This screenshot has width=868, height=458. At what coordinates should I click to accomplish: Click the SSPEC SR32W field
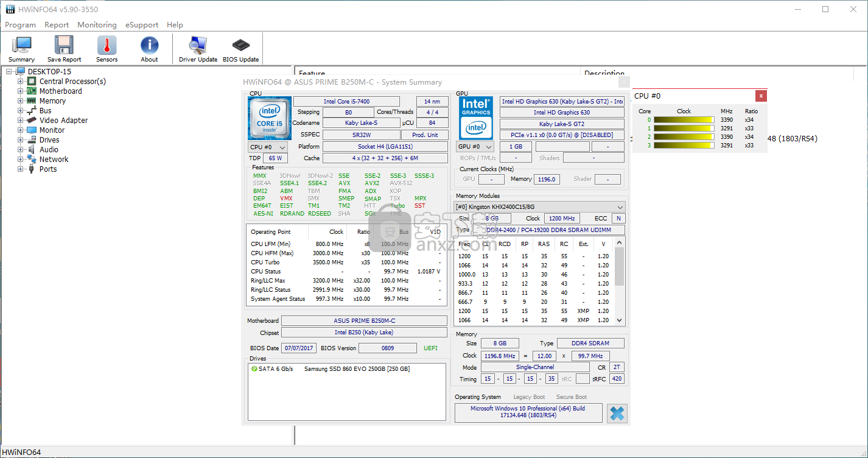[x=361, y=135]
